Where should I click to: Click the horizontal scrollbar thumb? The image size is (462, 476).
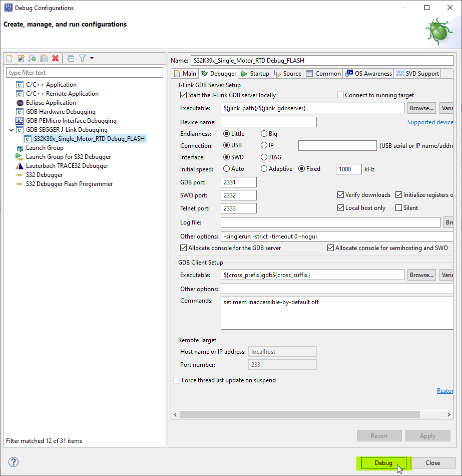tap(300, 415)
